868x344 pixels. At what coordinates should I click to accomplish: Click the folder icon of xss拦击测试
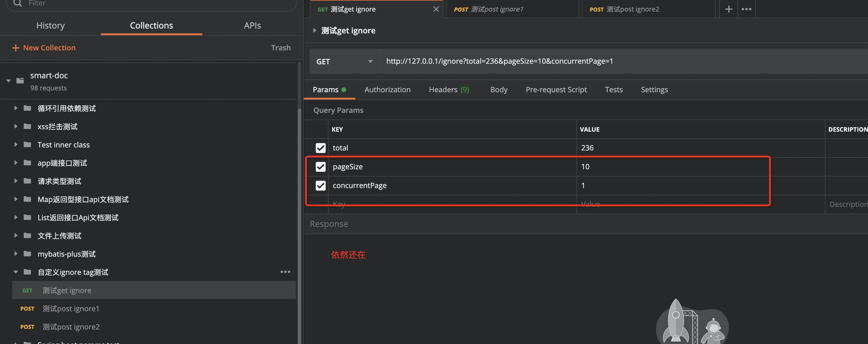coord(27,126)
